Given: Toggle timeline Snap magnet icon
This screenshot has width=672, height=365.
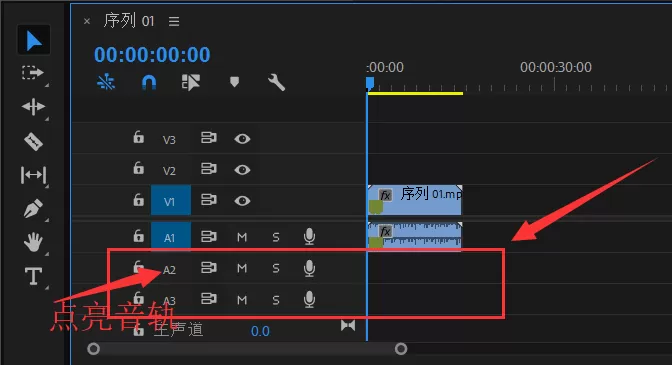Looking at the screenshot, I should click(x=149, y=82).
